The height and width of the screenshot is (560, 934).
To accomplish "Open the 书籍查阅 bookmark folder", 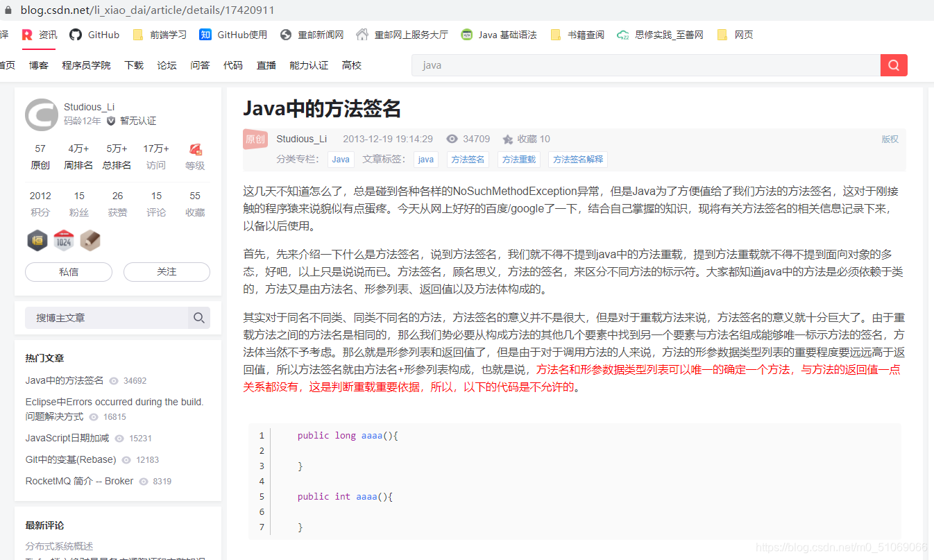I will [x=577, y=35].
